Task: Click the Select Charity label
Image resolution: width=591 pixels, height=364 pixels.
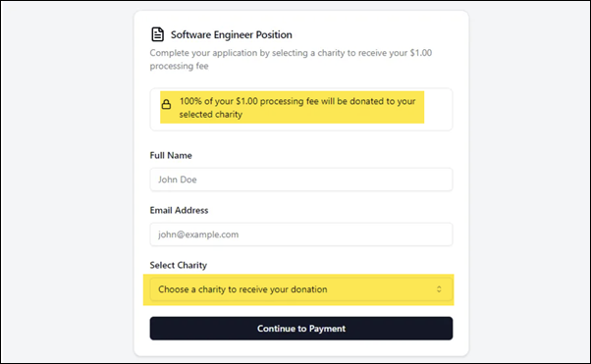Action: 179,265
